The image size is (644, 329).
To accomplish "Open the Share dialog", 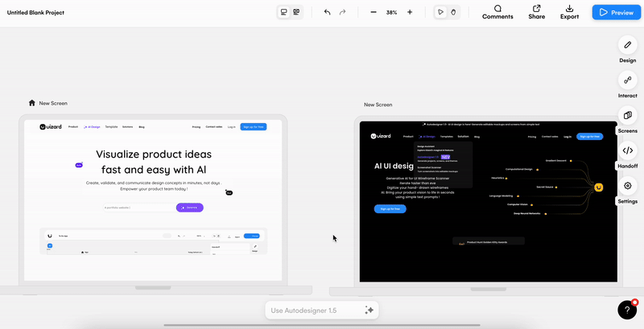I will [x=537, y=12].
